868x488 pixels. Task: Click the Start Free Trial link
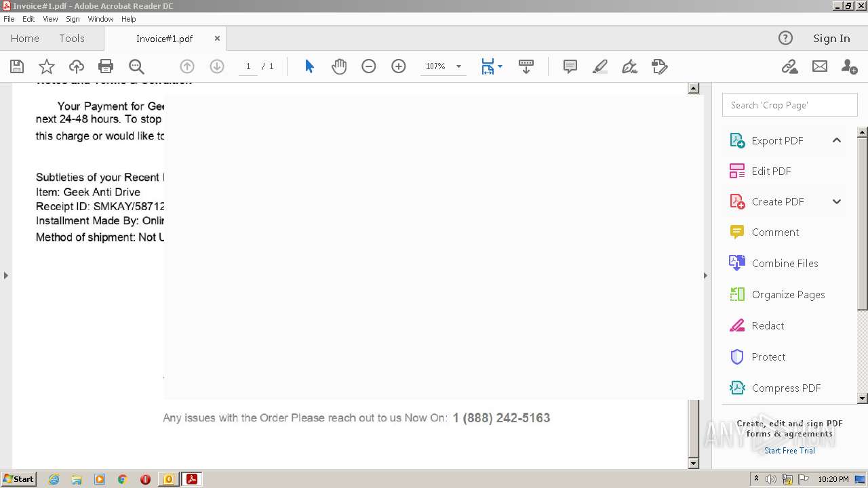tap(789, 451)
